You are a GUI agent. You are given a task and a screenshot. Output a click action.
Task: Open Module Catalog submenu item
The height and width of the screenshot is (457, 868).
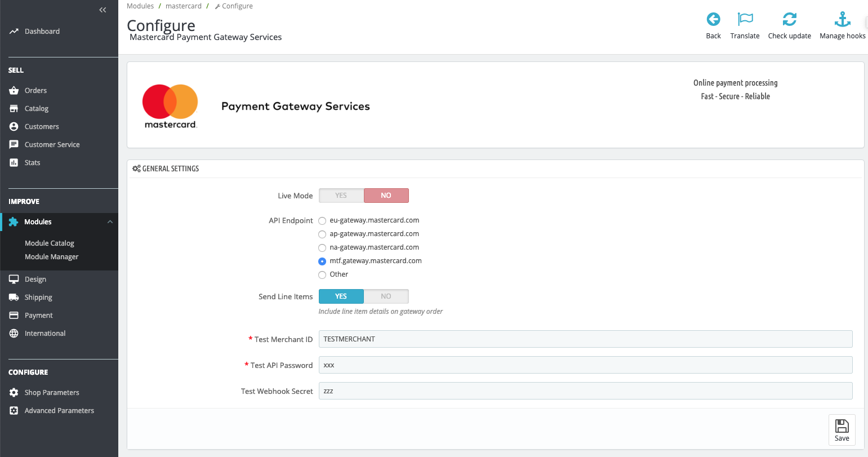click(50, 243)
